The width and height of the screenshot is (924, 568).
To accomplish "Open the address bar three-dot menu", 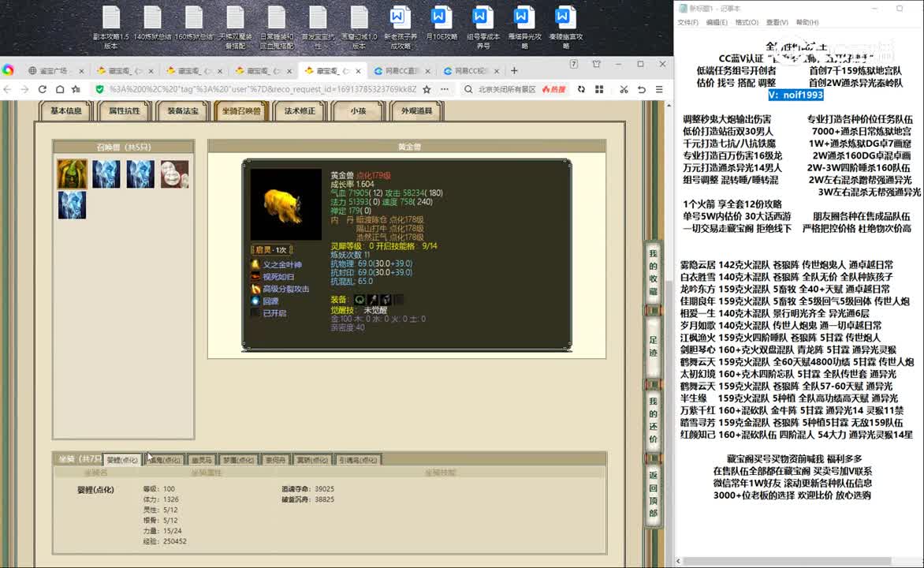I will pos(445,90).
